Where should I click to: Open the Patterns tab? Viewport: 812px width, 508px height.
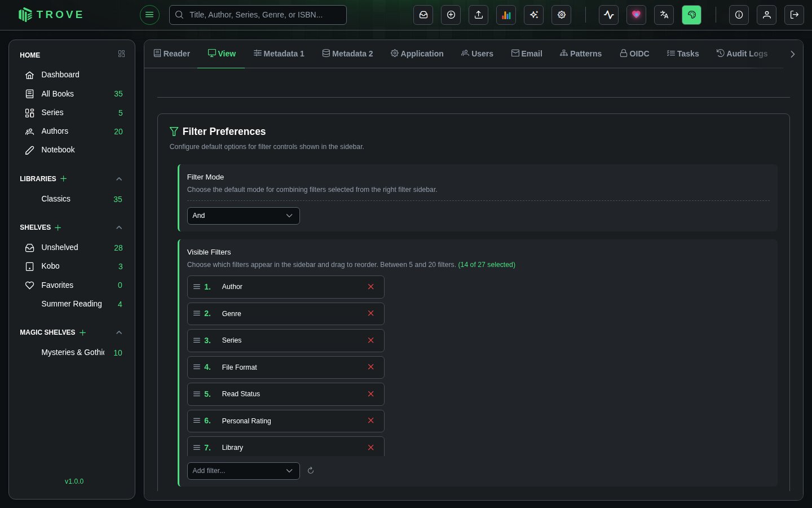pyautogui.click(x=581, y=54)
